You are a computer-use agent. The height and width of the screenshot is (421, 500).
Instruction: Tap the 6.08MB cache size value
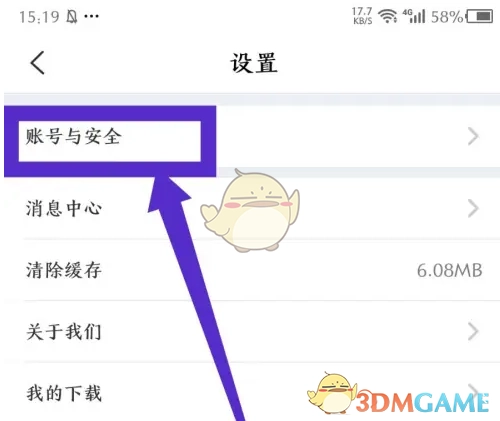(449, 270)
